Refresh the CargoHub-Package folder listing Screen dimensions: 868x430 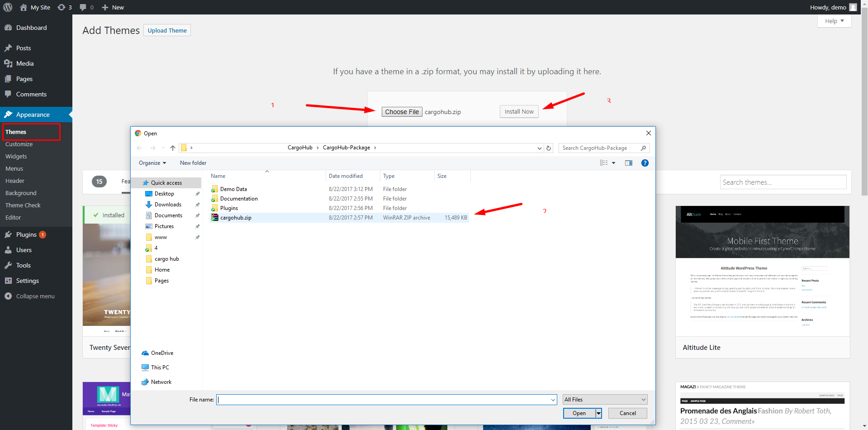point(549,148)
